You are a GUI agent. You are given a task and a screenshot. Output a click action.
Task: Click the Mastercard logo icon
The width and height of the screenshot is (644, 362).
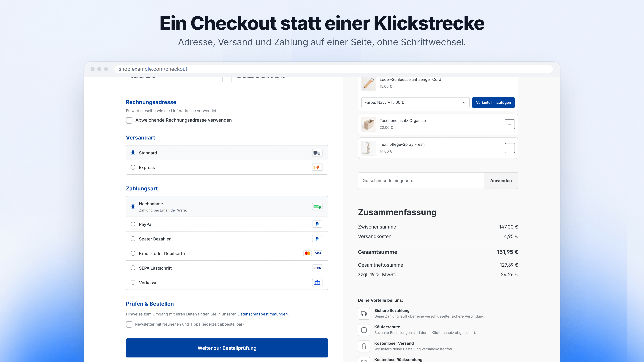point(308,253)
